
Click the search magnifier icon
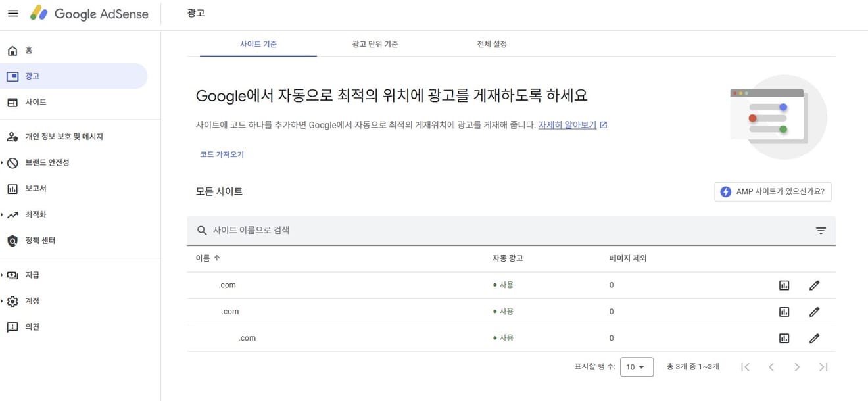click(203, 231)
